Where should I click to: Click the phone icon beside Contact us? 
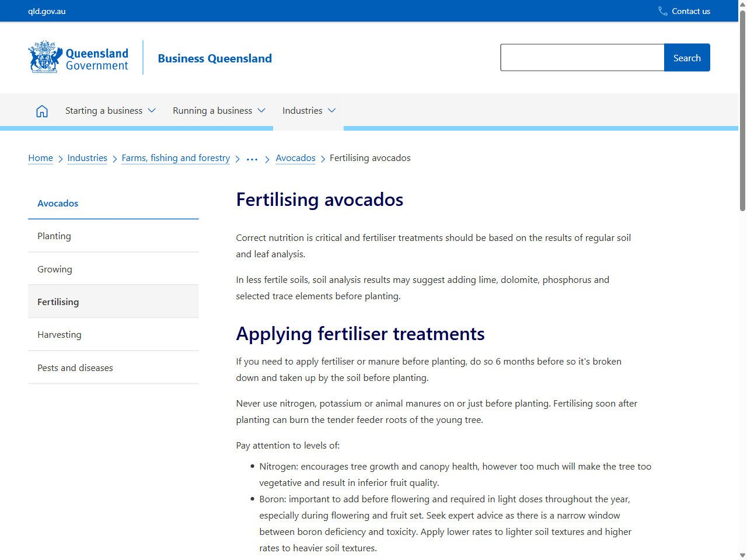click(662, 10)
